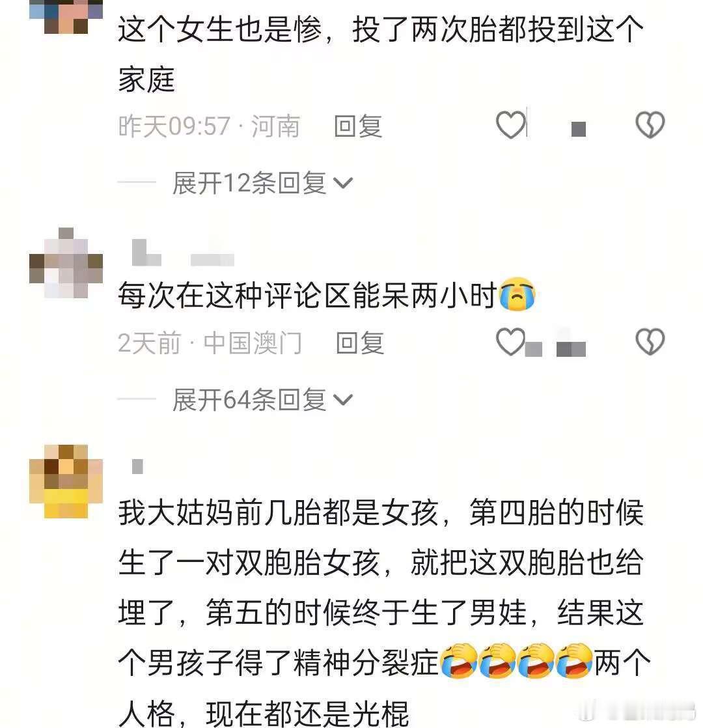Image resolution: width=703 pixels, height=728 pixels.
Task: Reply to the 2天前 中国澳门 comment
Action: (360, 343)
